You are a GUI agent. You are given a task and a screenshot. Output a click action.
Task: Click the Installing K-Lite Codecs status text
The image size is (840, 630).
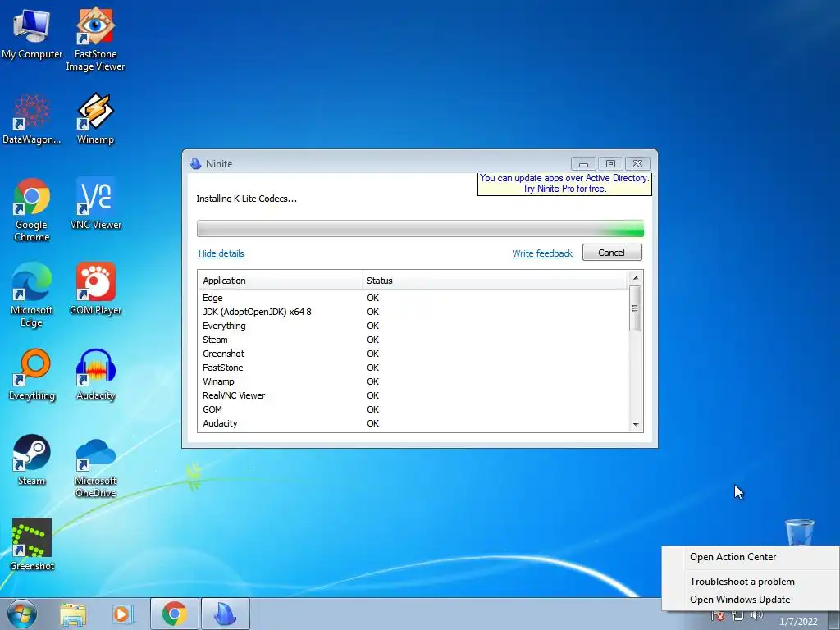(x=246, y=199)
